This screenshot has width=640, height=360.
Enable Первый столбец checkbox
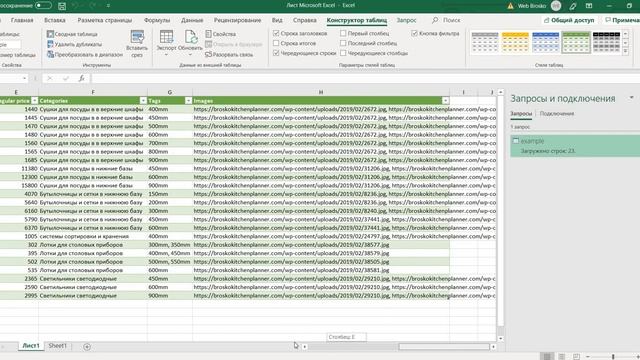tap(343, 33)
